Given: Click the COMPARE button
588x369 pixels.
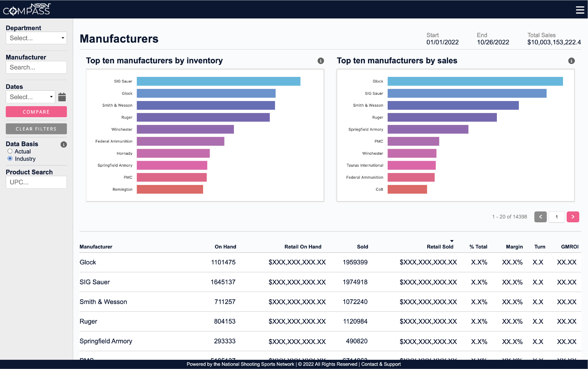Looking at the screenshot, I should click(x=36, y=112).
